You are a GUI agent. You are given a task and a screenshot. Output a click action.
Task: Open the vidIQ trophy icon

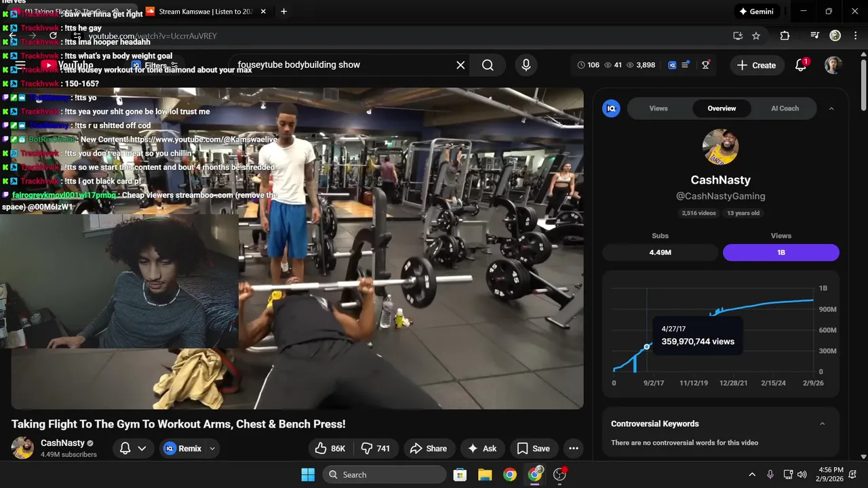706,65
